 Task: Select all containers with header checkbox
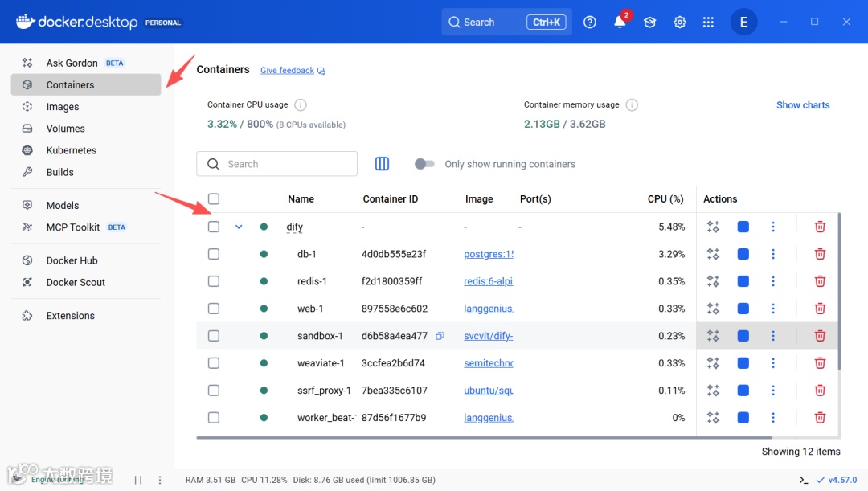[214, 198]
